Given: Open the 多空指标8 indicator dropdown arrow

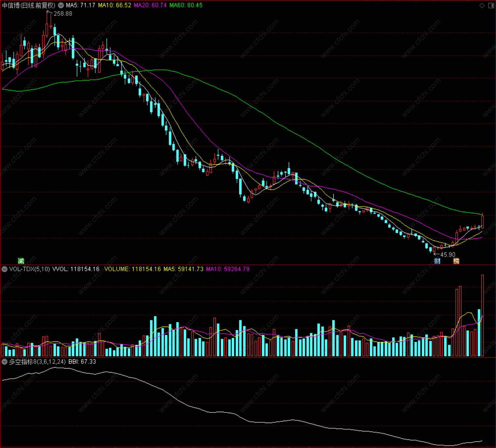Looking at the screenshot, I should [x=4, y=362].
